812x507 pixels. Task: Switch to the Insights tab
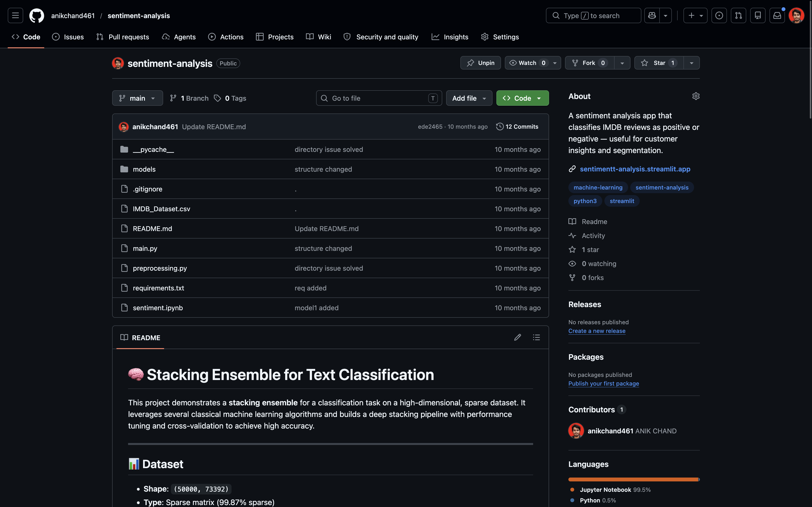click(449, 37)
